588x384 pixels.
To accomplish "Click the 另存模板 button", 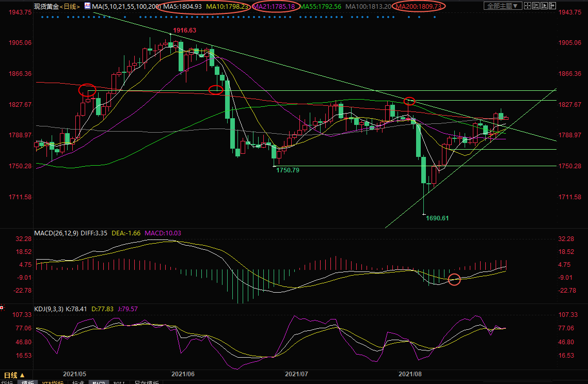I will click(x=147, y=382).
